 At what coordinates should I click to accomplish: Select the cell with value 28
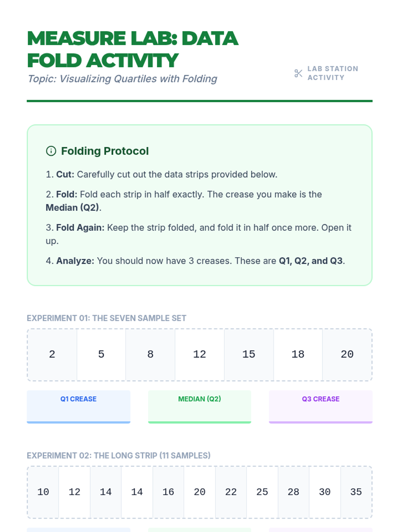[x=293, y=492]
